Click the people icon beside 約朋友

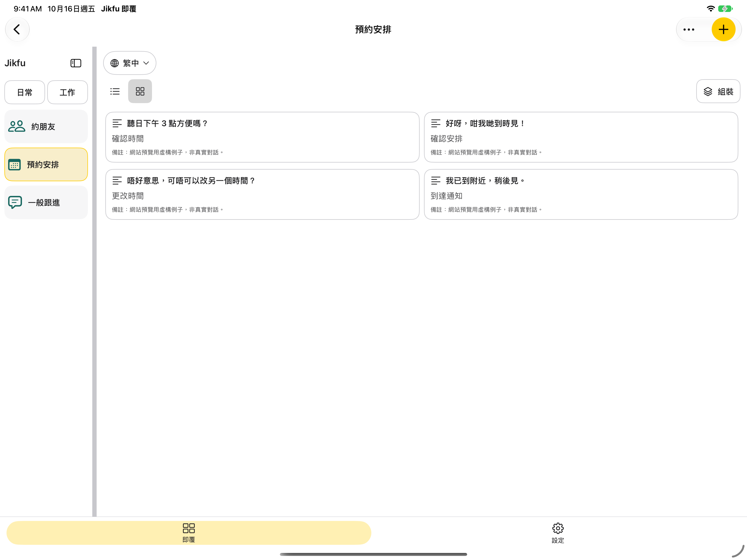pyautogui.click(x=17, y=126)
